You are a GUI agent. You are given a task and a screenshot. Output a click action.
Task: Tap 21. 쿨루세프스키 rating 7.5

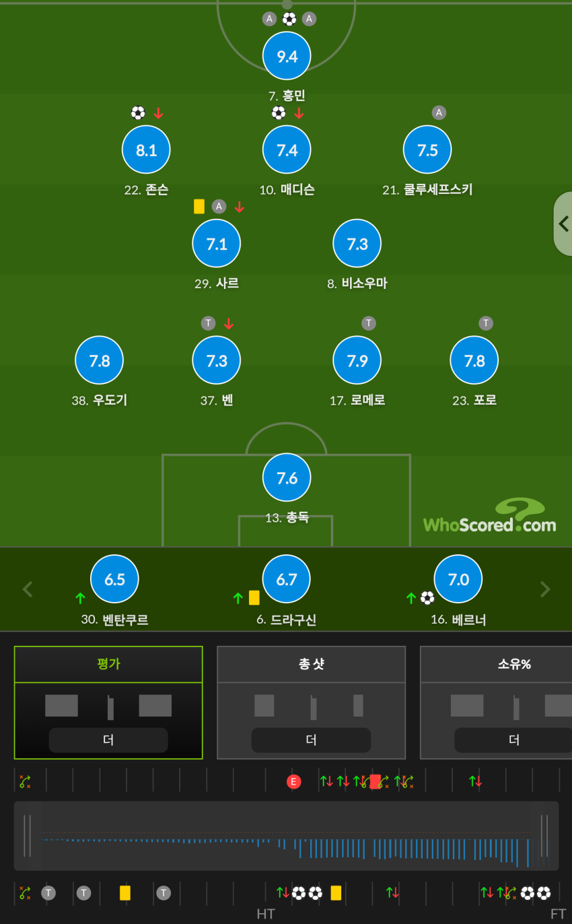[x=427, y=150]
